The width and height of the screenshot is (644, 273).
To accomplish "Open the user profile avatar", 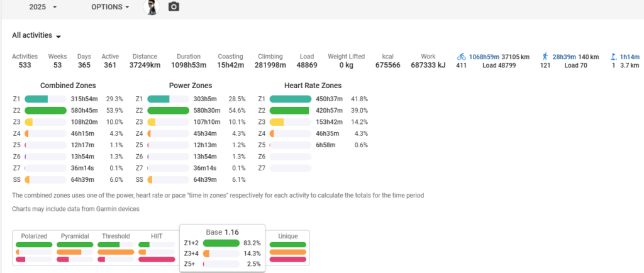I will click(x=151, y=7).
